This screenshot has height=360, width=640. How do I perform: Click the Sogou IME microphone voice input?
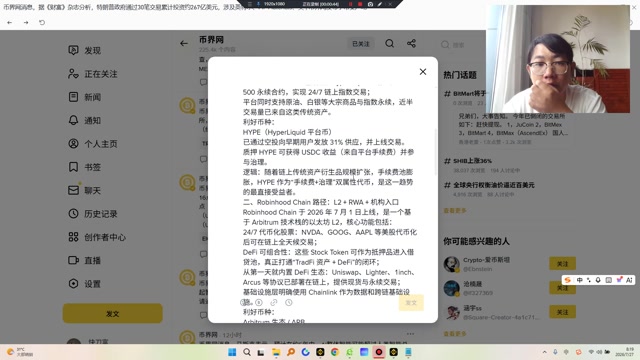click(598, 280)
